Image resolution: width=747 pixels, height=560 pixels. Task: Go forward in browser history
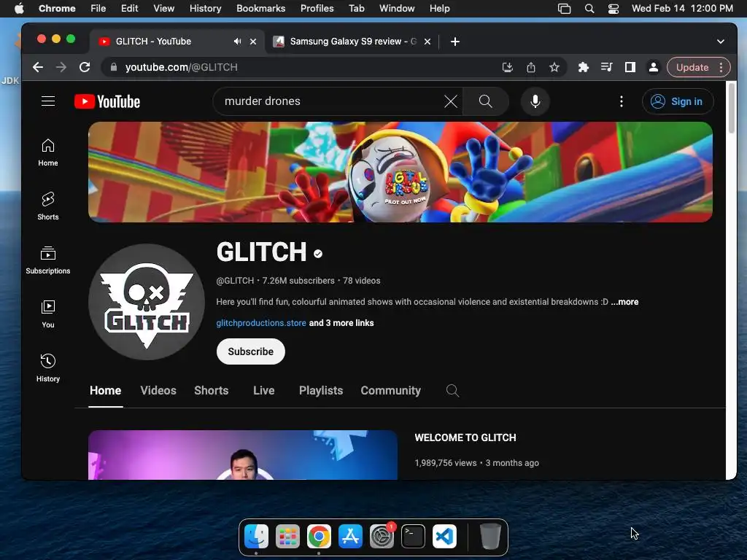61,67
